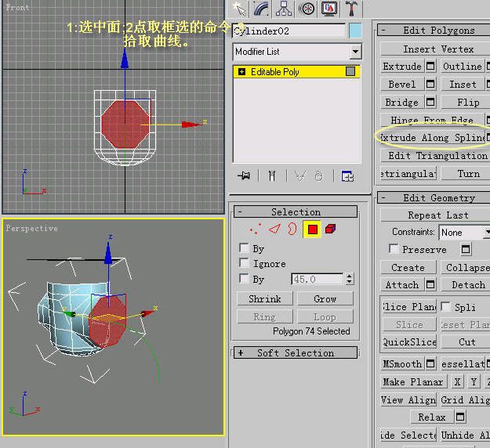Click the MSmooth button
This screenshot has width=490, height=448.
(x=402, y=363)
